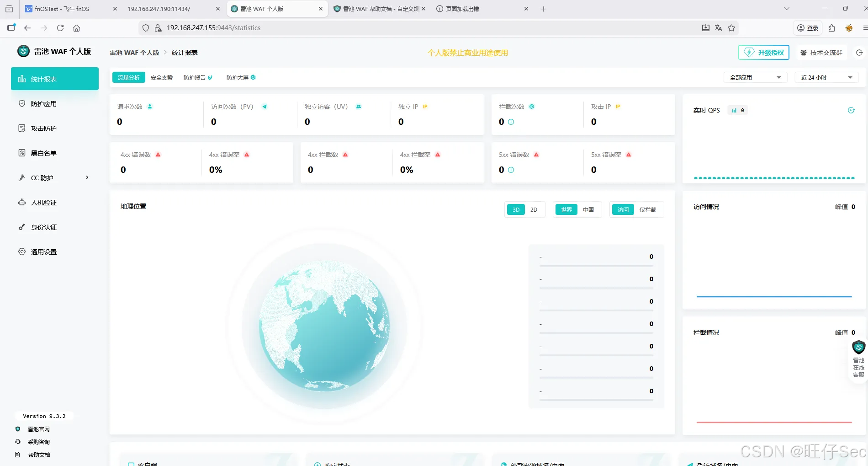Image resolution: width=868 pixels, height=466 pixels.
Task: Open the 攻击防护 sidebar menu
Action: 55,129
